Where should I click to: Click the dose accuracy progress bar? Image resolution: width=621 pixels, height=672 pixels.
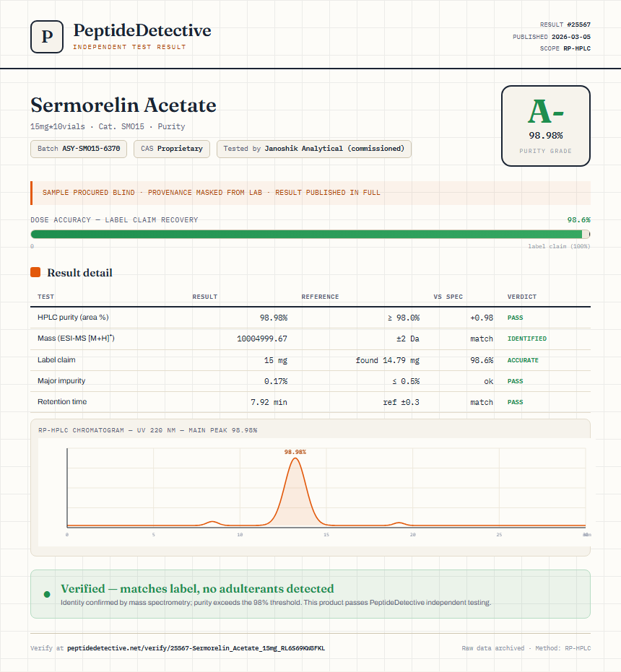[x=310, y=234]
